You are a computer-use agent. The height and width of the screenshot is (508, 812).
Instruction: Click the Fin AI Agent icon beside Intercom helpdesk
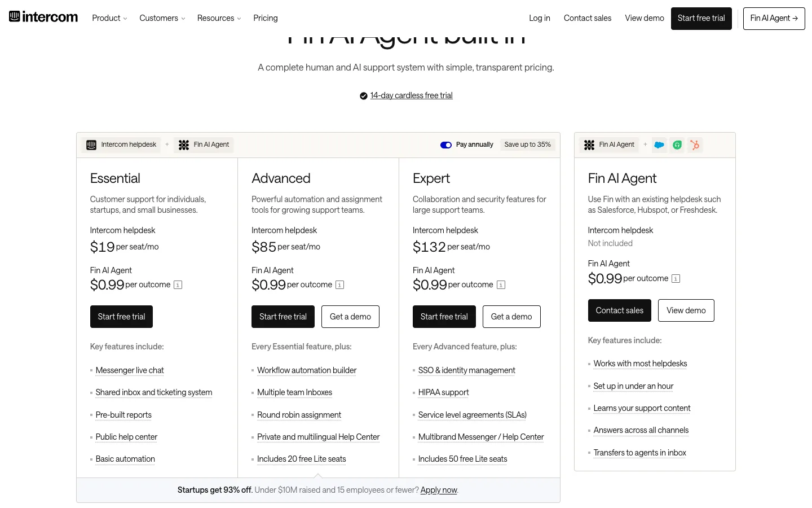click(x=184, y=145)
